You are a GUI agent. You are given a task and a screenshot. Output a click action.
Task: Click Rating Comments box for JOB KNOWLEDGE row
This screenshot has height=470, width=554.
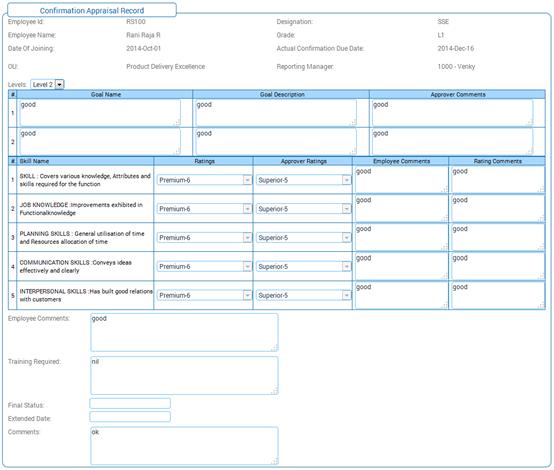(x=497, y=209)
